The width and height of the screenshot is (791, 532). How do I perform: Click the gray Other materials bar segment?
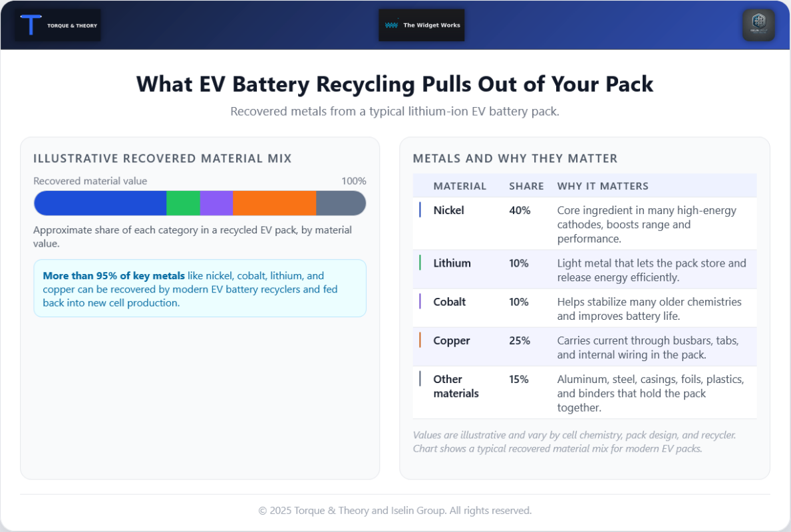[x=341, y=203]
